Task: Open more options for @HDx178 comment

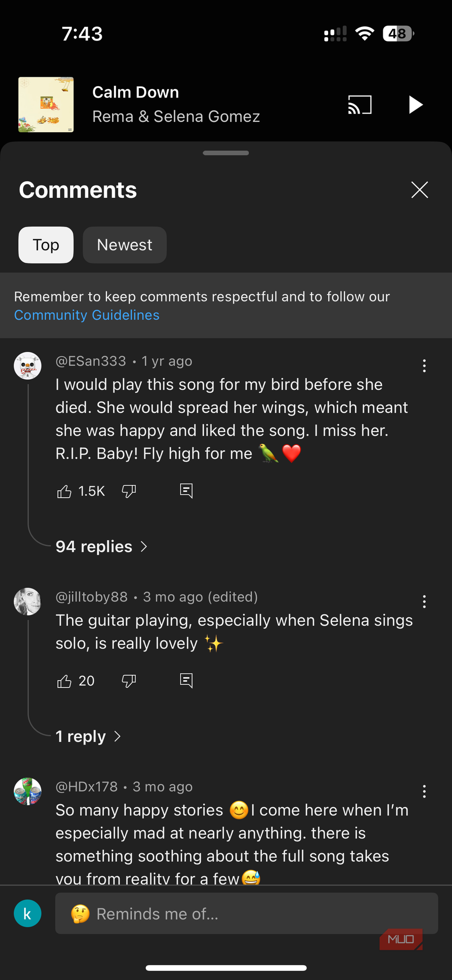Action: pyautogui.click(x=424, y=791)
